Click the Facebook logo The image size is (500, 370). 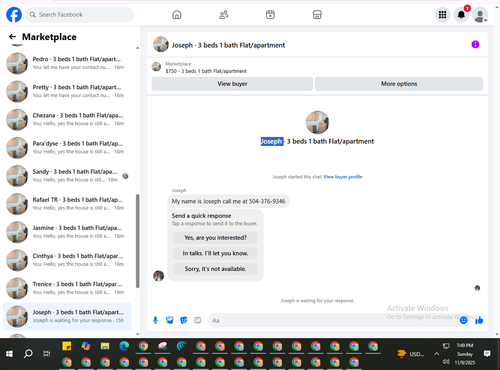(14, 15)
